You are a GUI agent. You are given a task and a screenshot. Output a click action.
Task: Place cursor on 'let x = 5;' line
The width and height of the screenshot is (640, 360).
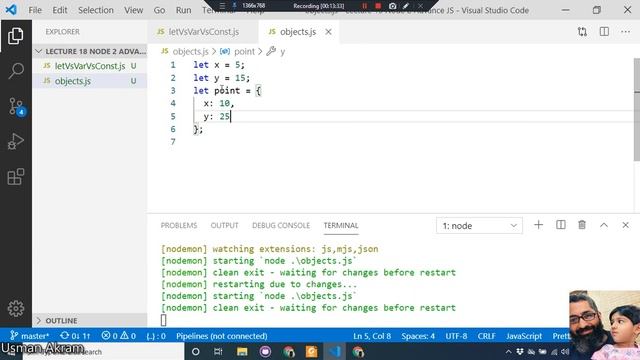point(219,65)
